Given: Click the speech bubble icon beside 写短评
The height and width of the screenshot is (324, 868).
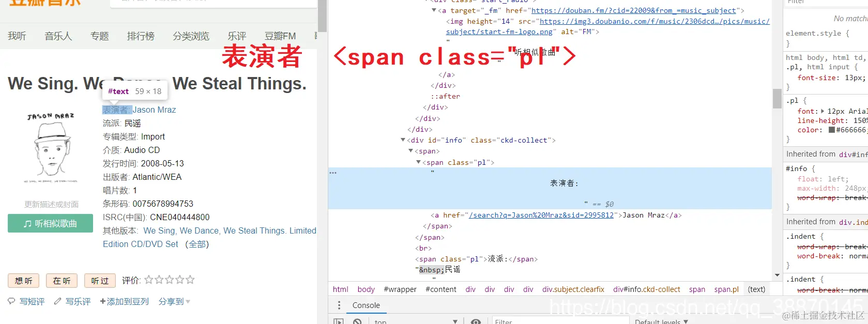Looking at the screenshot, I should click(x=12, y=301).
